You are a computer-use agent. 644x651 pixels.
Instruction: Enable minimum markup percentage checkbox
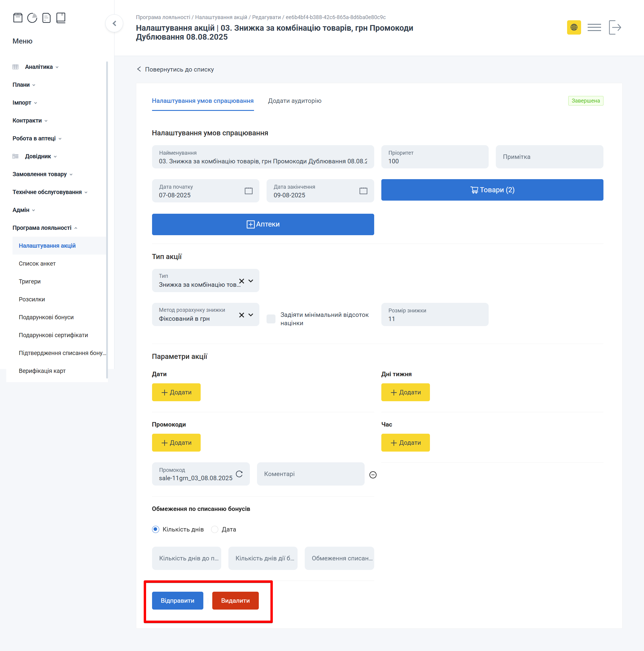coord(271,319)
